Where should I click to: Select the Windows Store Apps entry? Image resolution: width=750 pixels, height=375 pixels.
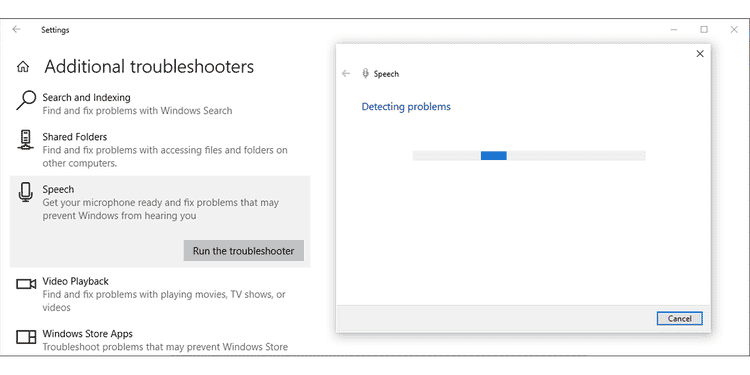pyautogui.click(x=160, y=340)
